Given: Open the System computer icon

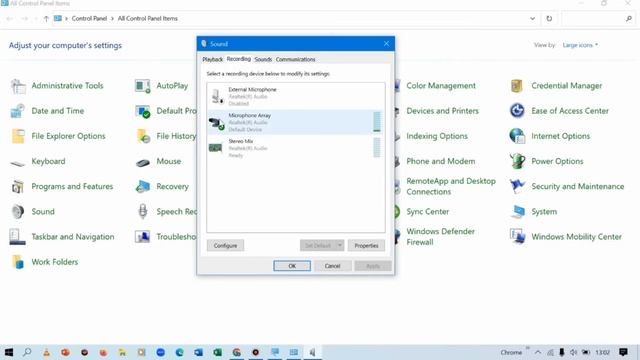Looking at the screenshot, I should [x=517, y=212].
